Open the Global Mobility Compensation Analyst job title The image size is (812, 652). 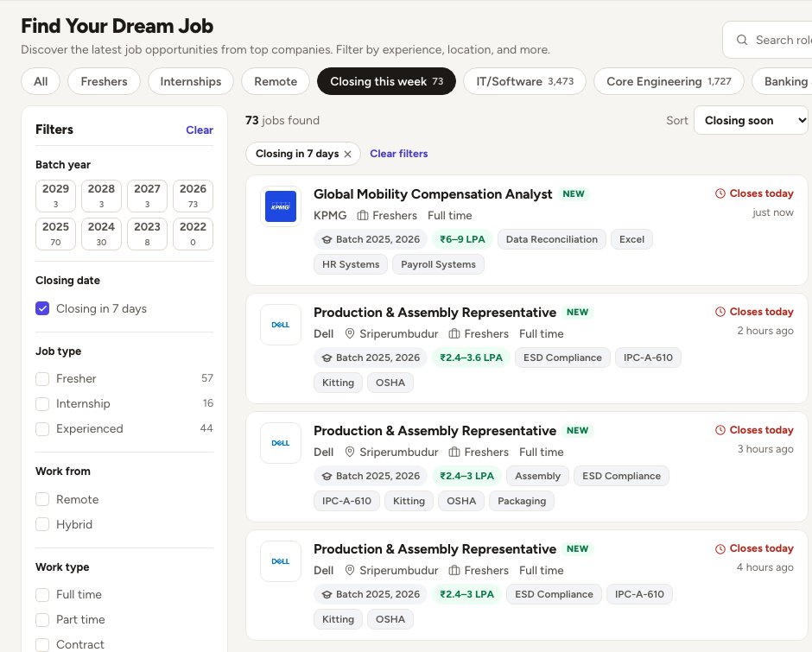coord(433,194)
